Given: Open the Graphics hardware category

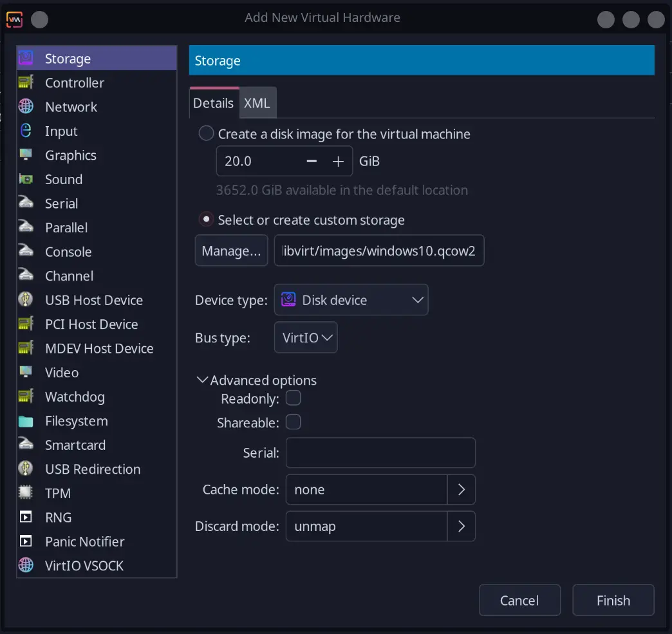Looking at the screenshot, I should [x=71, y=155].
